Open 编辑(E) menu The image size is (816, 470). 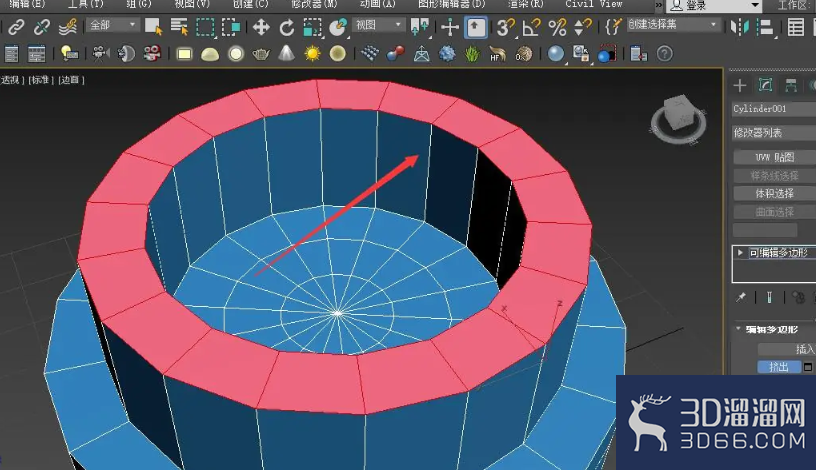(27, 4)
